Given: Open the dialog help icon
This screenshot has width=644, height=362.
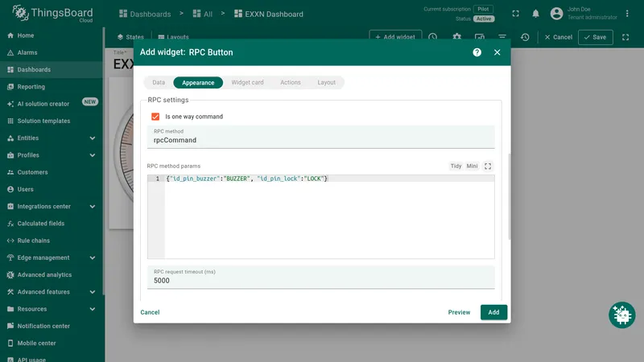Looking at the screenshot, I should [x=477, y=52].
